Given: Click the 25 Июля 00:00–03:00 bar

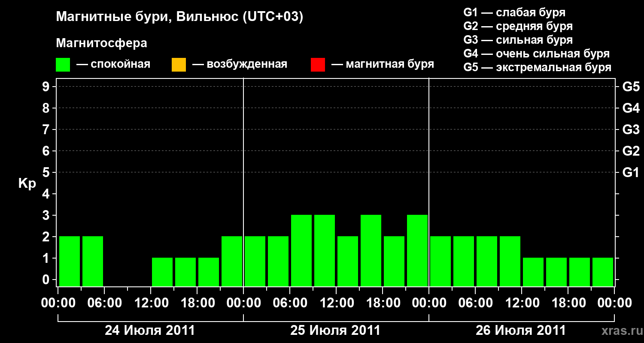Looking at the screenshot, I should pyautogui.click(x=255, y=261).
